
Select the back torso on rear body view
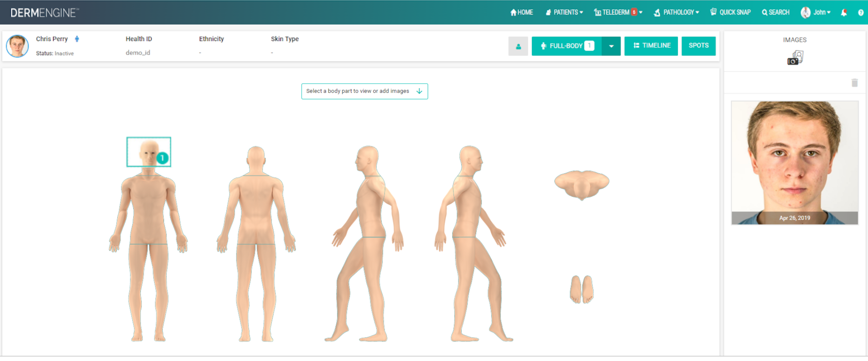pos(256,209)
